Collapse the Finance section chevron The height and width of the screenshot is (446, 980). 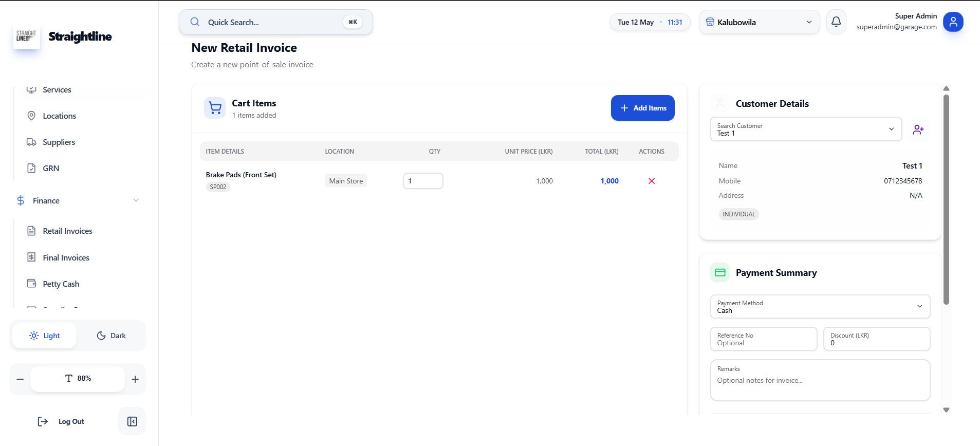[x=136, y=200]
